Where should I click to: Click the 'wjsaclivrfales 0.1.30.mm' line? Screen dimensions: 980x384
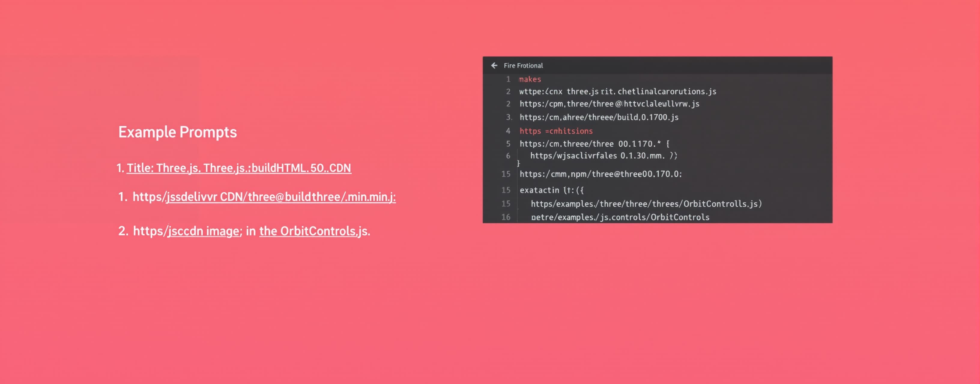[604, 155]
